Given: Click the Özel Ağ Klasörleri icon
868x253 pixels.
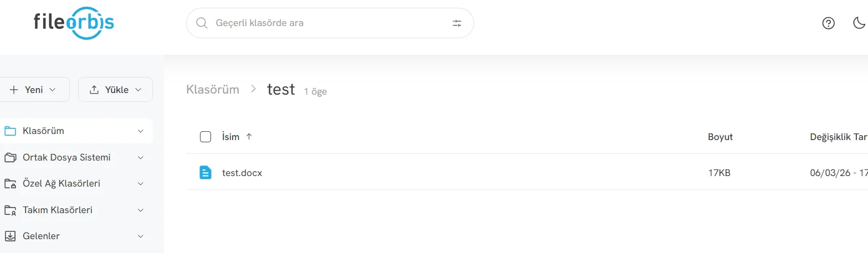Looking at the screenshot, I should [10, 184].
